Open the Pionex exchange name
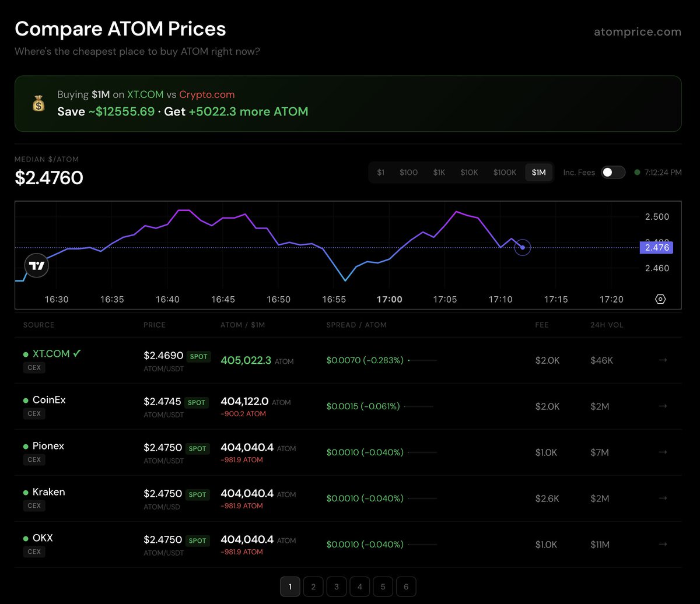700x604 pixels. click(48, 446)
